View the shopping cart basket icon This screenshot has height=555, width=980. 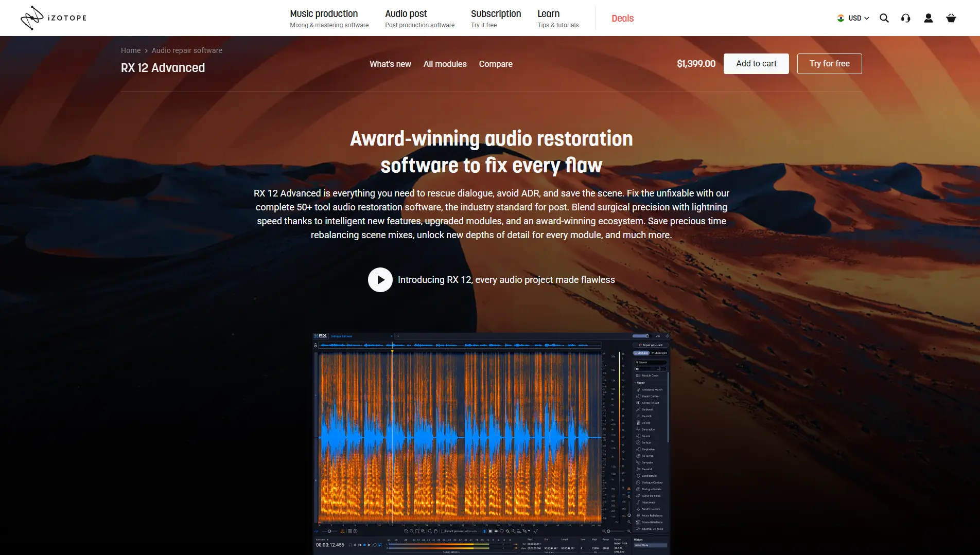point(951,18)
